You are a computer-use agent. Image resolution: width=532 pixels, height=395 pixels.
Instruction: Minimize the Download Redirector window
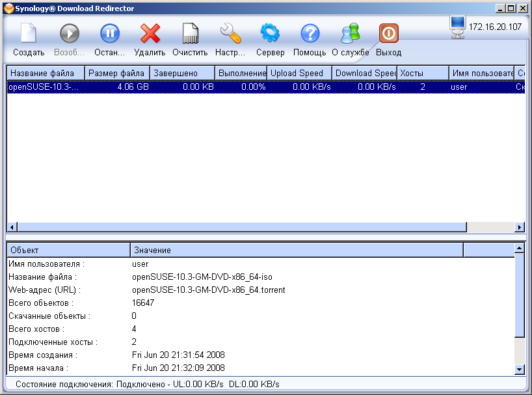tap(500, 8)
